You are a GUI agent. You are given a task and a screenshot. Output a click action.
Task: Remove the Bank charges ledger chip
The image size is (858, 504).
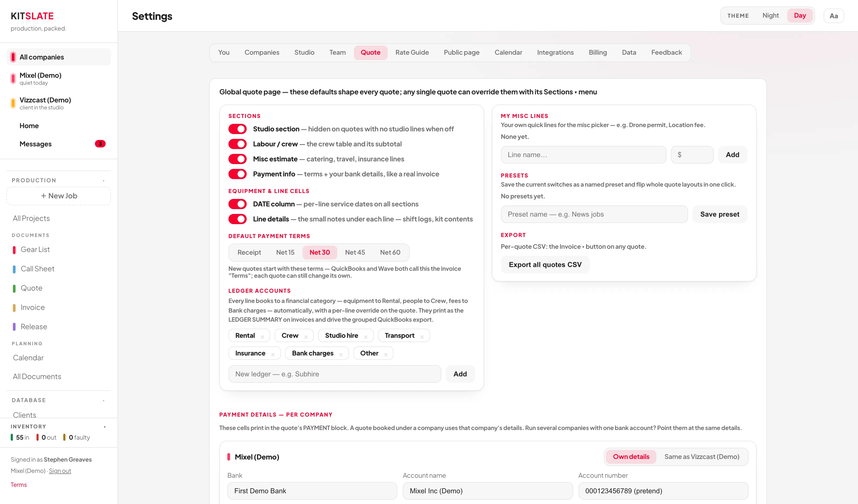point(341,354)
